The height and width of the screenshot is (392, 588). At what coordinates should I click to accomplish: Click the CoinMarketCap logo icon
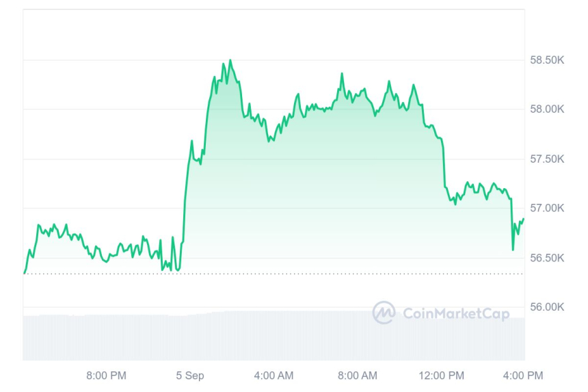pos(384,313)
